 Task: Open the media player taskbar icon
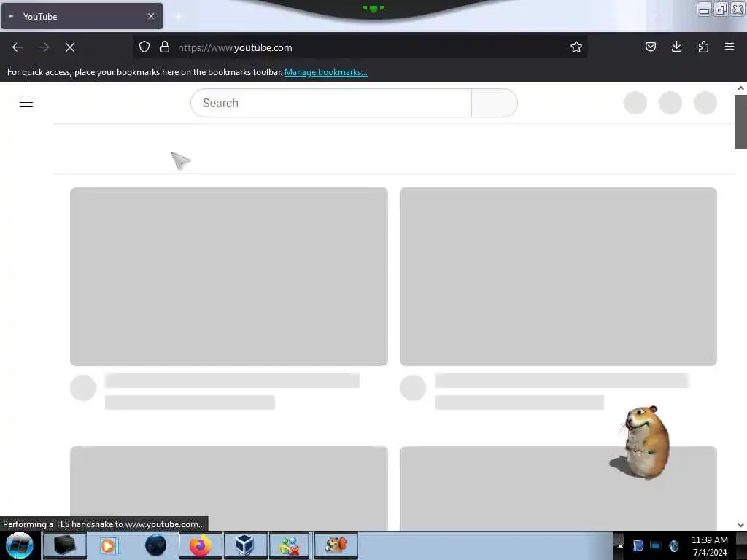tap(109, 545)
